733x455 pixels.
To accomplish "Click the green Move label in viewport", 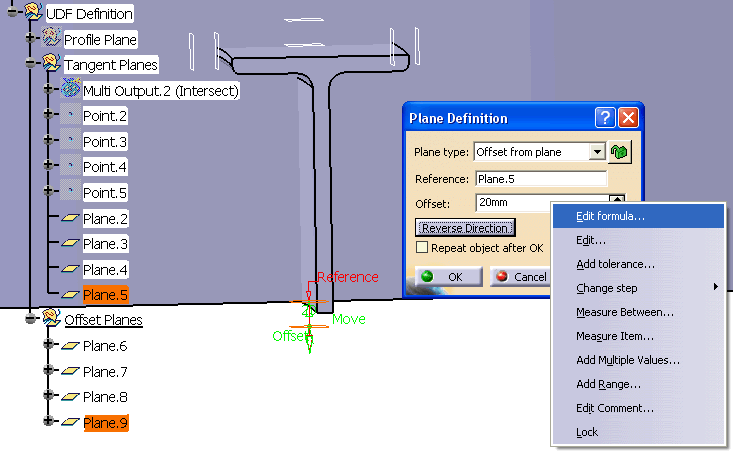I will [x=349, y=319].
